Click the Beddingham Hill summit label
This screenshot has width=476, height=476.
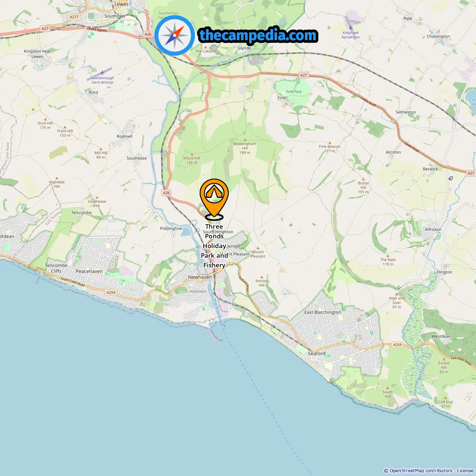(x=245, y=148)
